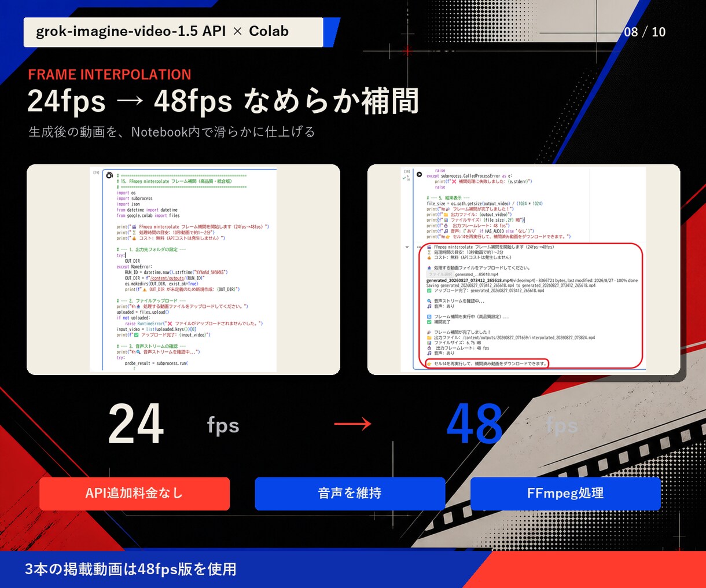Click the output line 'コスト: 無料（APIコストは発生しません）'
706x588 pixels.
point(469,258)
